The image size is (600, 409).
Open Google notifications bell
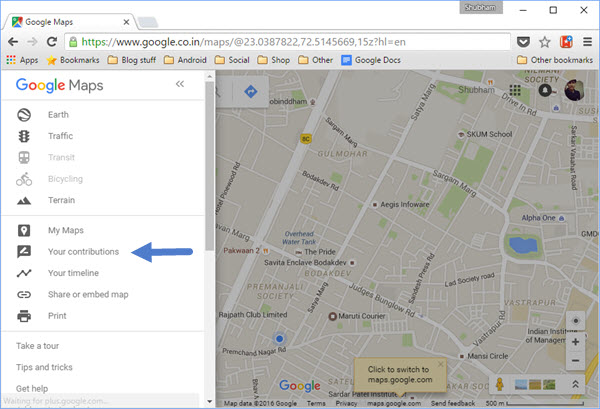coord(545,90)
